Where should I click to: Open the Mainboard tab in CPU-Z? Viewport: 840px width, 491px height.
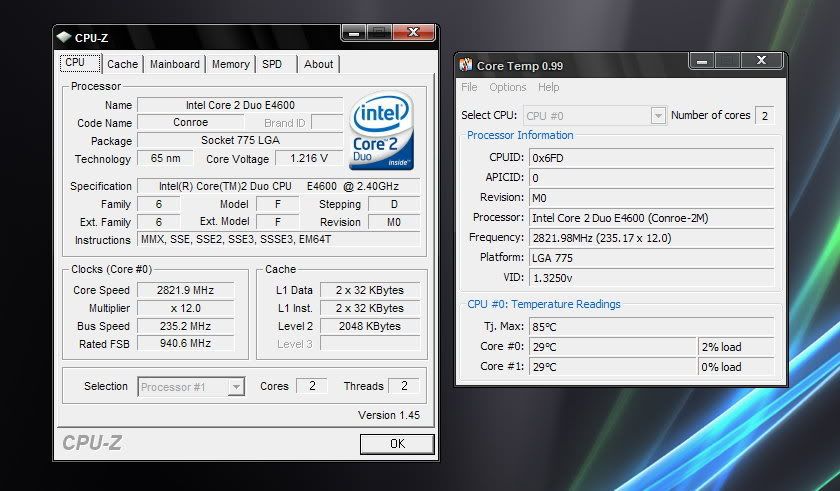tap(175, 64)
